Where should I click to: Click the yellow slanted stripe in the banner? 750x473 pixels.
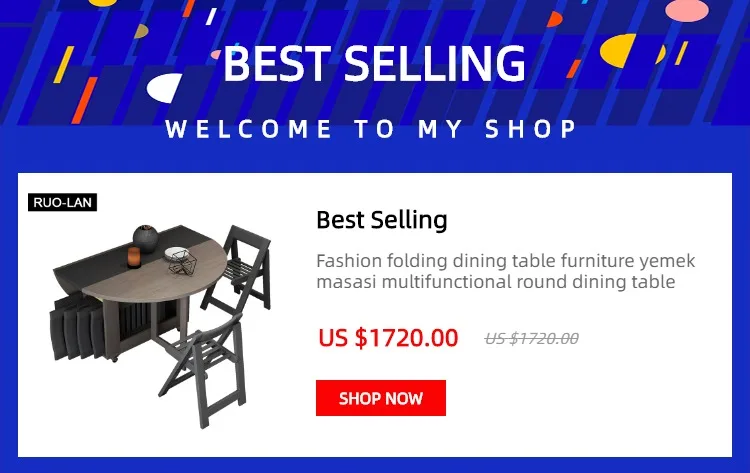tap(64, 65)
